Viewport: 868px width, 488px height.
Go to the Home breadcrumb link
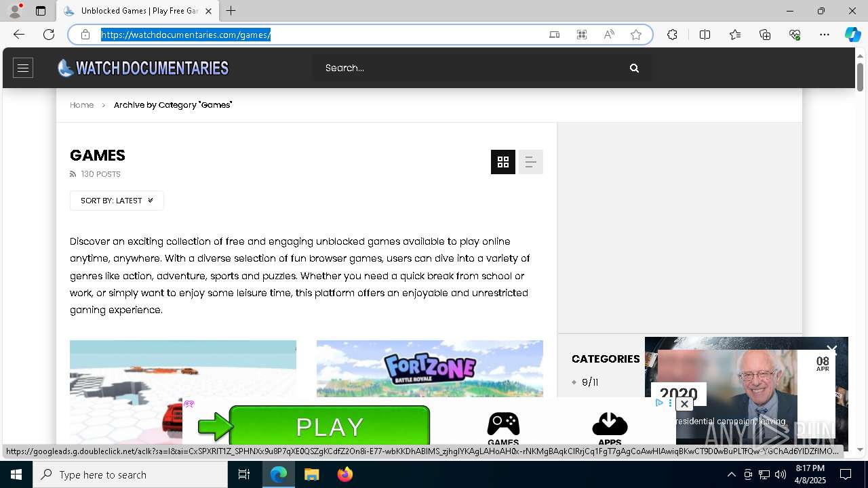click(81, 105)
